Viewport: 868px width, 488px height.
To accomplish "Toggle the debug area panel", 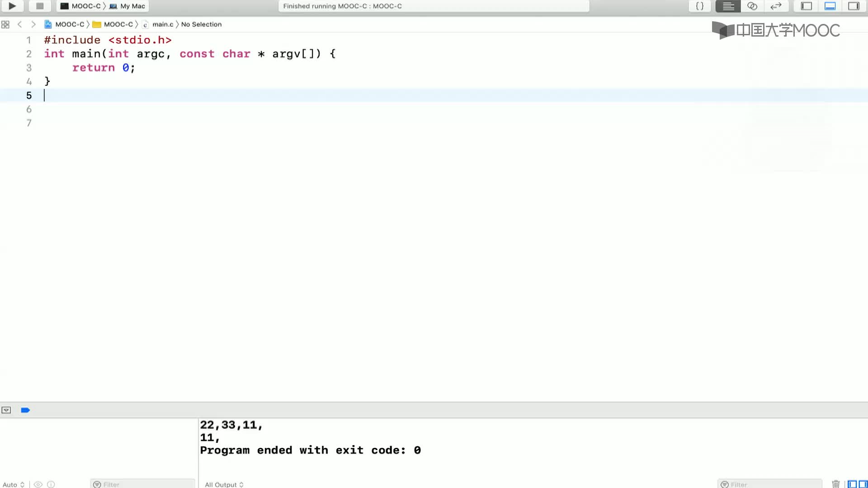I will 830,6.
